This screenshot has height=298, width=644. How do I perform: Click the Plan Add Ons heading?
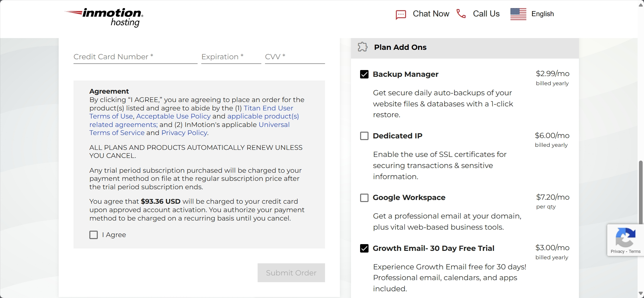[400, 47]
